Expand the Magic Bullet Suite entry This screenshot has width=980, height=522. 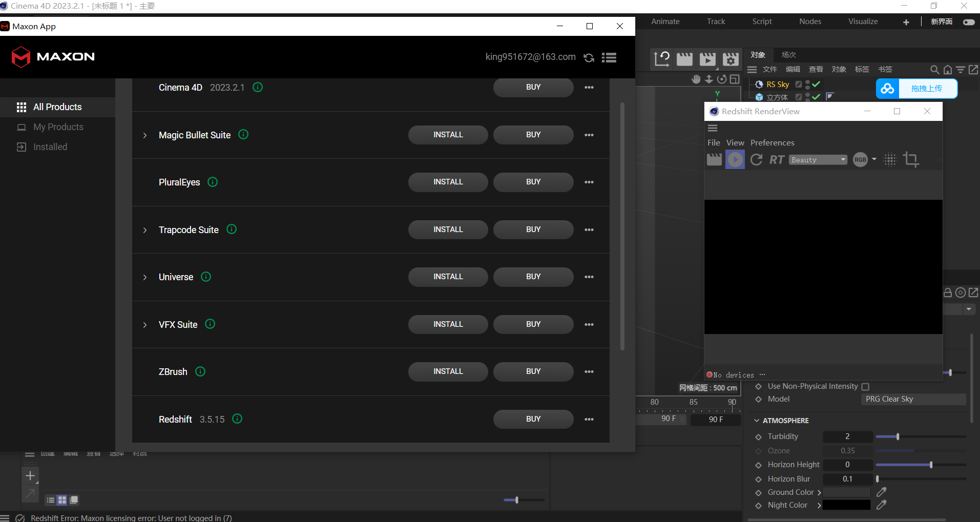point(145,135)
